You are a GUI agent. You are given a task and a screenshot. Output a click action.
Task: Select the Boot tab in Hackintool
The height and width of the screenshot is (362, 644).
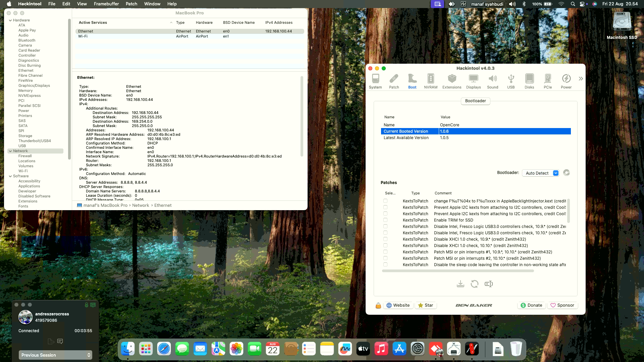412,80
